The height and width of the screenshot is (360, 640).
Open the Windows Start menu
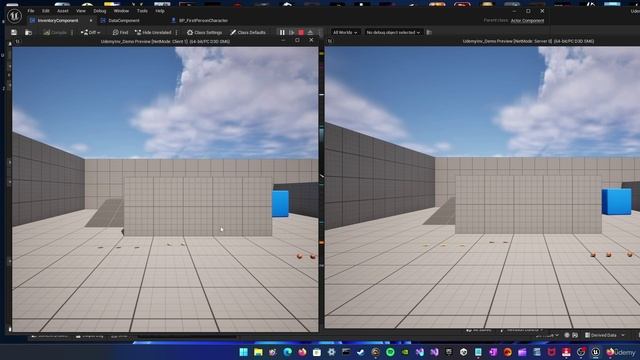tap(244, 352)
